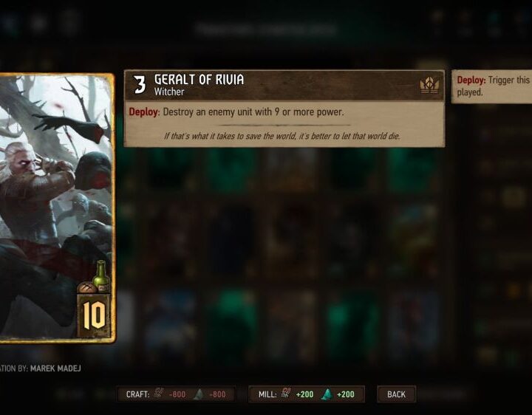Click the teal meteorite powder icon in the Mill box
The height and width of the screenshot is (415, 532).
point(327,394)
